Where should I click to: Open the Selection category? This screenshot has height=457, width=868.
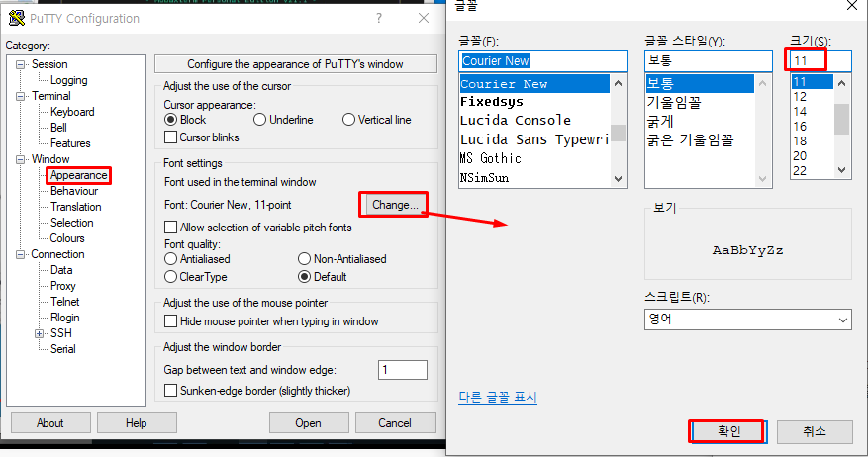tap(72, 223)
